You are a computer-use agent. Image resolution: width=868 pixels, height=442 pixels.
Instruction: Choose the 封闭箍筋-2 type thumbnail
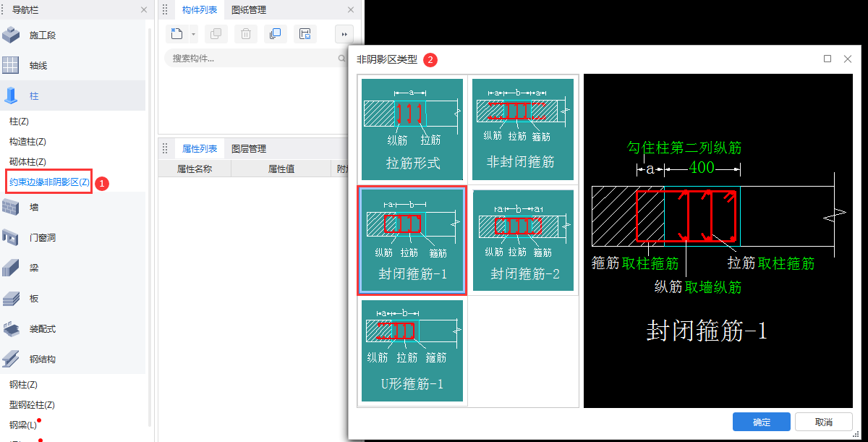click(x=522, y=240)
